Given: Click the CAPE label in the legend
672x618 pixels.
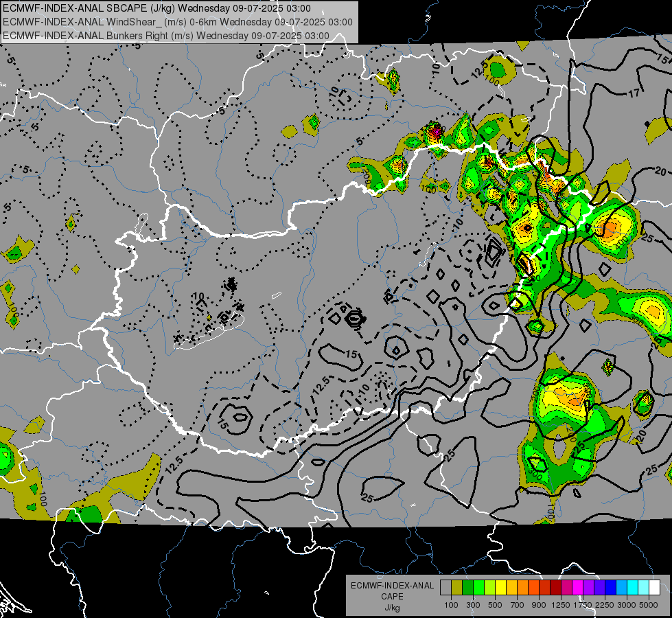Looking at the screenshot, I should tap(392, 596).
